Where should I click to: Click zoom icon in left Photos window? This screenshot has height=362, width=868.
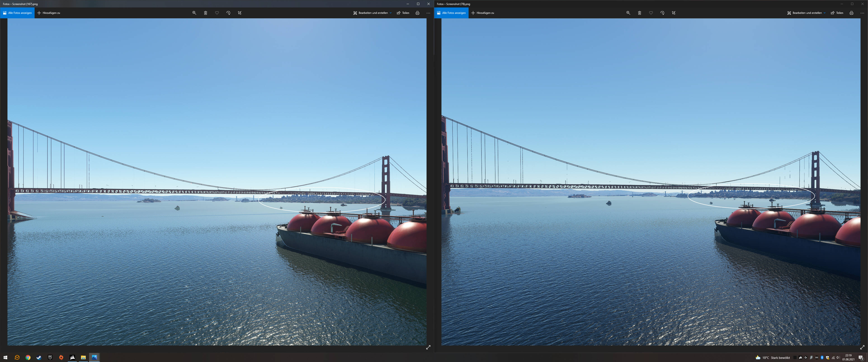click(x=194, y=13)
